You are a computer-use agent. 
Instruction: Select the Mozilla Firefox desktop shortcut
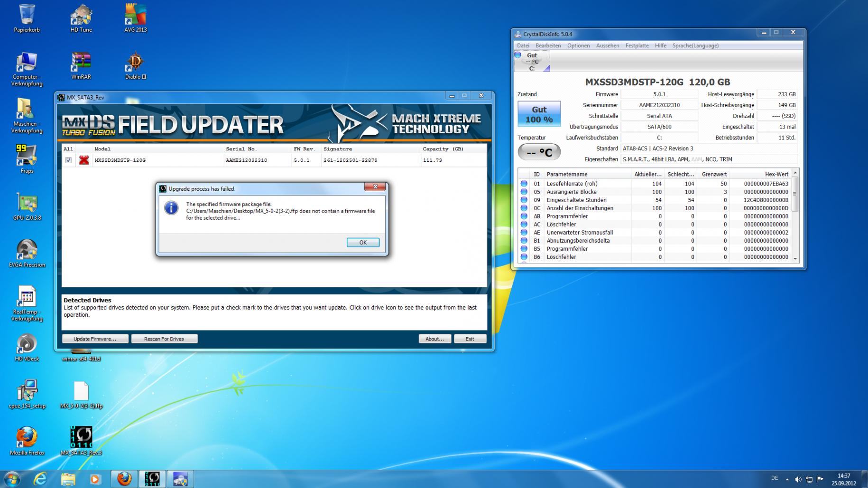[x=27, y=441]
